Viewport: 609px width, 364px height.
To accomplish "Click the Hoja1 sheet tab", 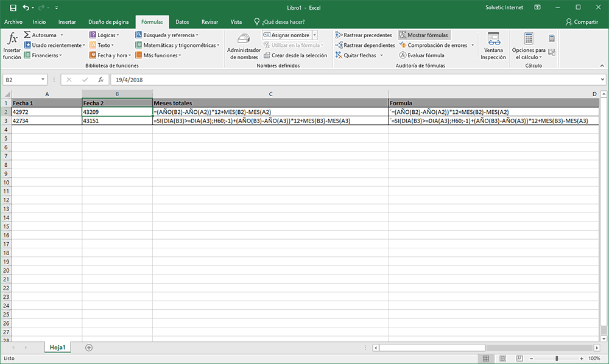I will [x=57, y=348].
